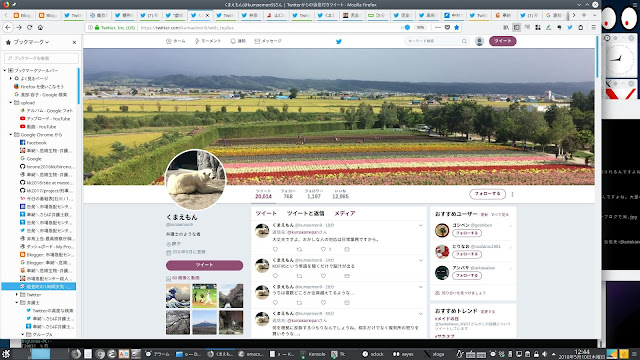Viewport: 640px width, 360px height.
Task: Click the volume icon in the system tray
Action: click(544, 354)
